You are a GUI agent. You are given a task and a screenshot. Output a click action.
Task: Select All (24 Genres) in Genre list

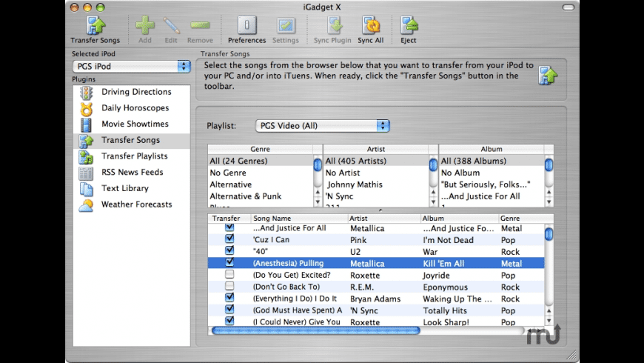261,161
